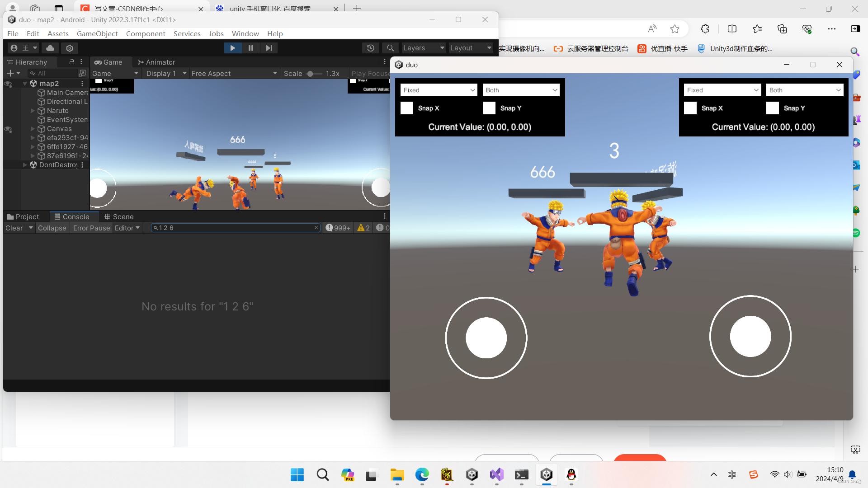Toggle Error Pause in the Console
The height and width of the screenshot is (488, 868).
pyautogui.click(x=91, y=228)
